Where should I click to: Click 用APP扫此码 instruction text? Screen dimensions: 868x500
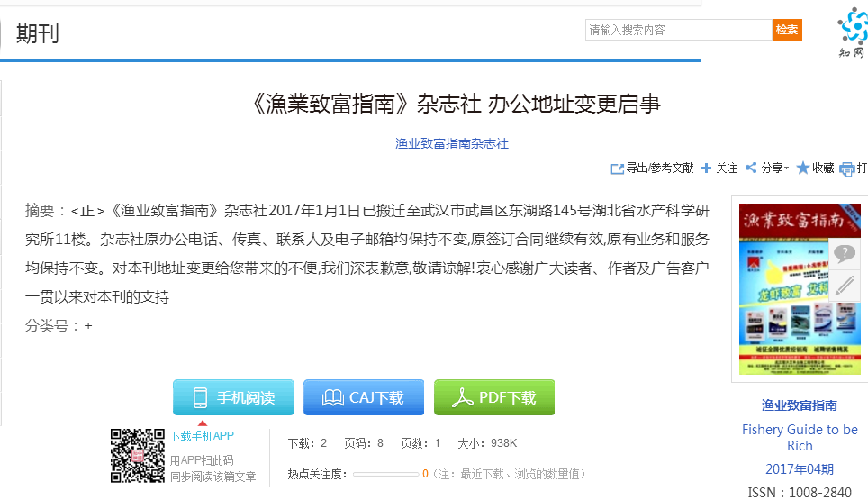202,460
